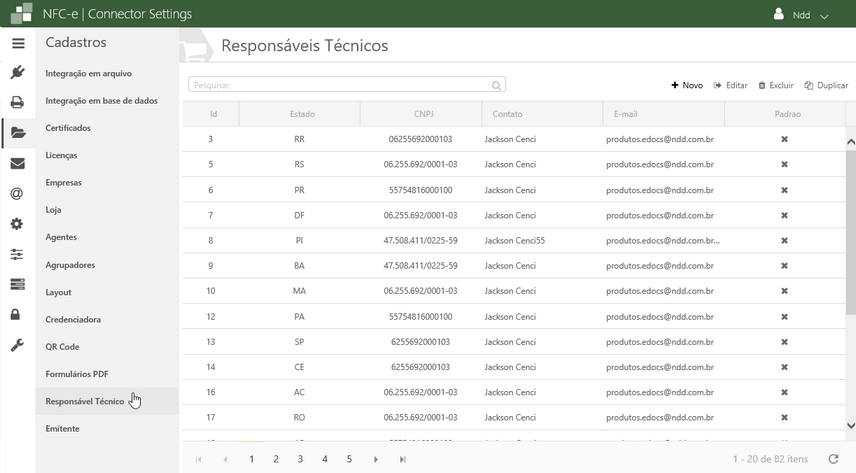This screenshot has width=856, height=473.
Task: Click the refresh icon beside item count
Action: pyautogui.click(x=833, y=459)
